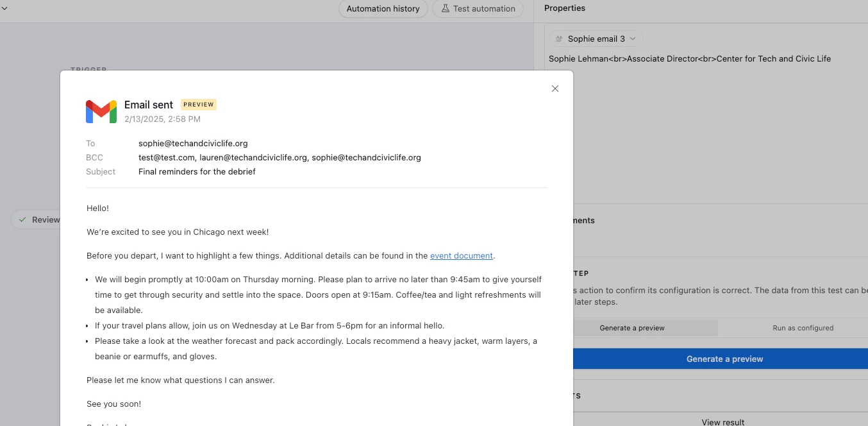Click the green checkmark icon beside Review
This screenshot has width=868, height=426.
tap(22, 219)
